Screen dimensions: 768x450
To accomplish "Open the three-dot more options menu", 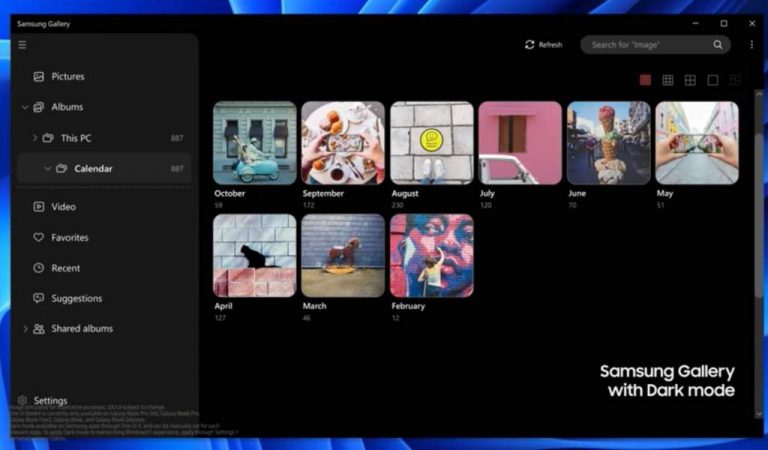I will click(x=752, y=45).
